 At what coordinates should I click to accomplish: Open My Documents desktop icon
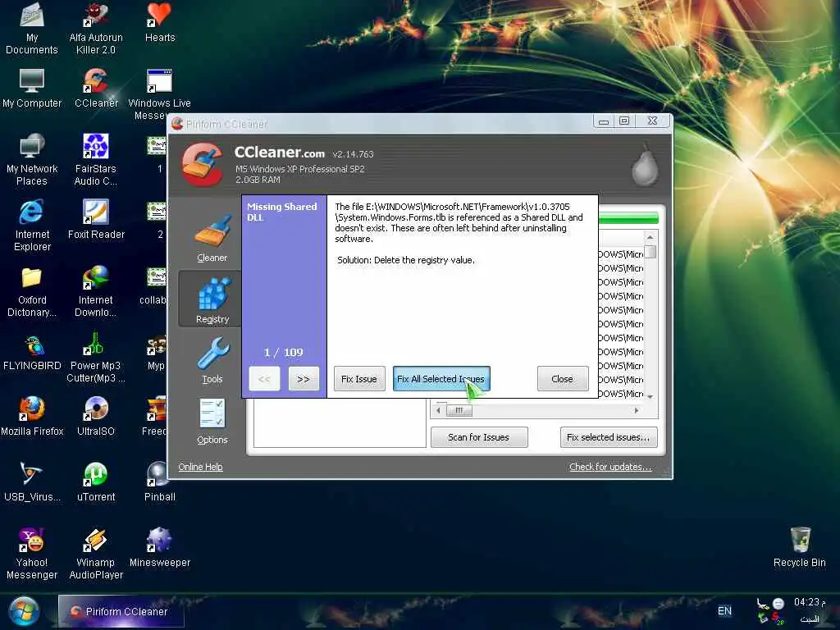tap(32, 29)
